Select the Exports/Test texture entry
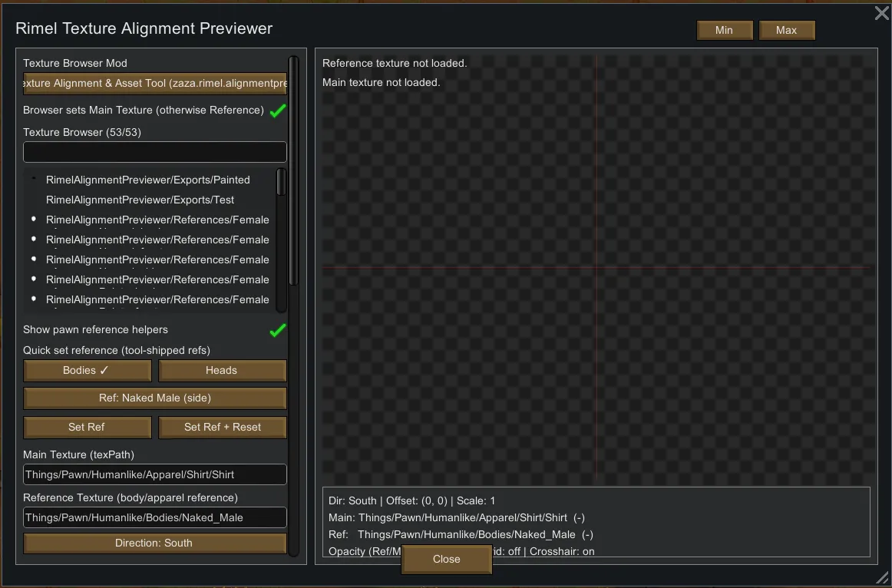Viewport: 892px width, 588px height. coord(140,200)
